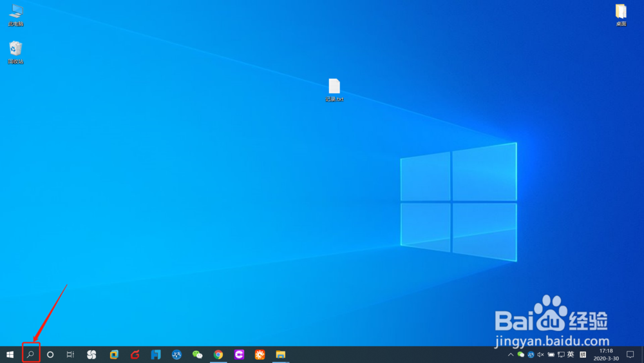
Task: Open WeChat from the taskbar
Action: tap(198, 355)
